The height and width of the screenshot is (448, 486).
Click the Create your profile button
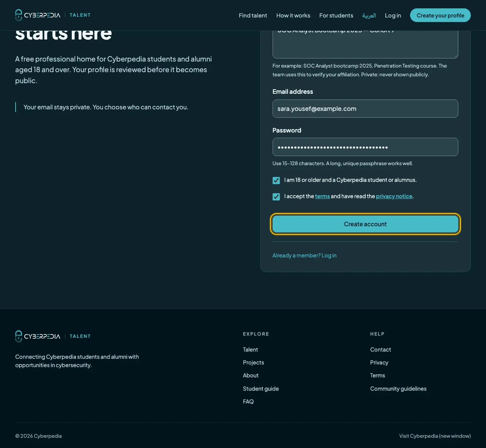(440, 15)
